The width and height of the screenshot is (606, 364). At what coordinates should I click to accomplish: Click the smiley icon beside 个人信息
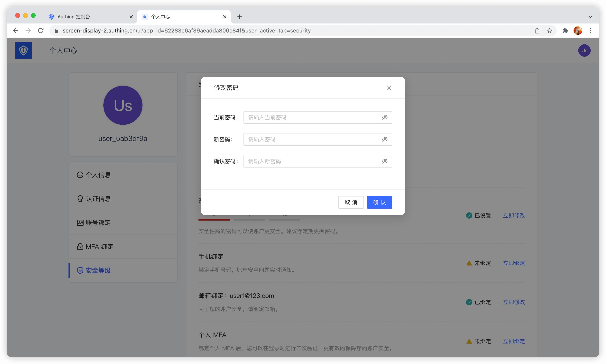click(80, 175)
